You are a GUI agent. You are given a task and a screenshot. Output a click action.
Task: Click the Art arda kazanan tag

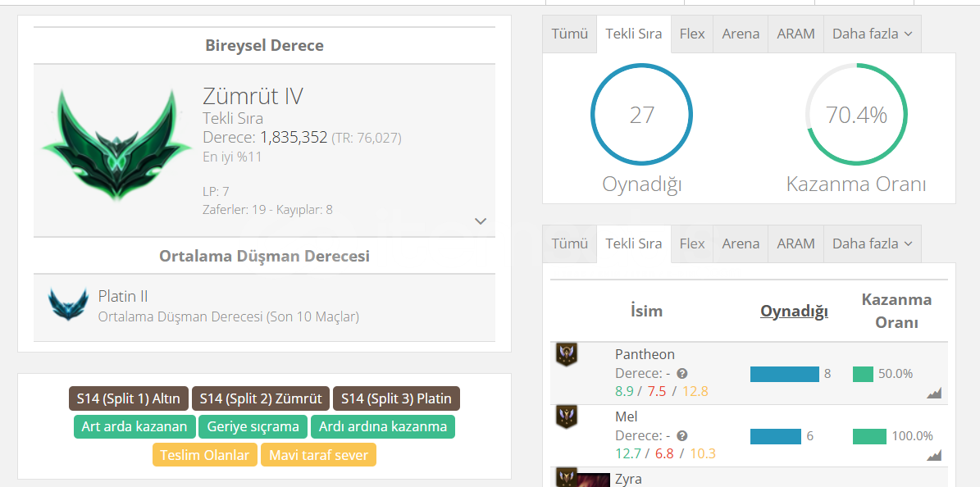point(134,427)
